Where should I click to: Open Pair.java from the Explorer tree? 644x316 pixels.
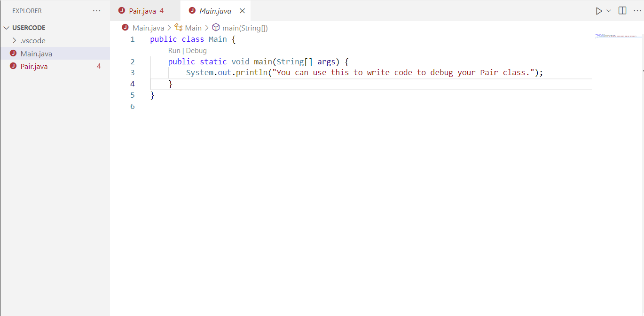[34, 66]
